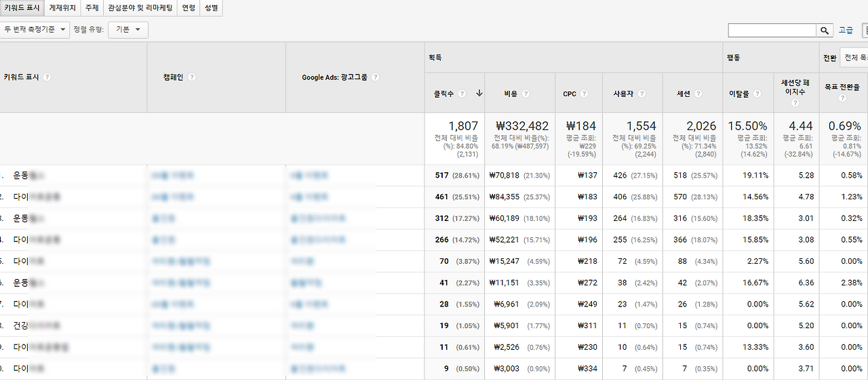Sort by 세션당 페이지수 column header

tap(795, 87)
